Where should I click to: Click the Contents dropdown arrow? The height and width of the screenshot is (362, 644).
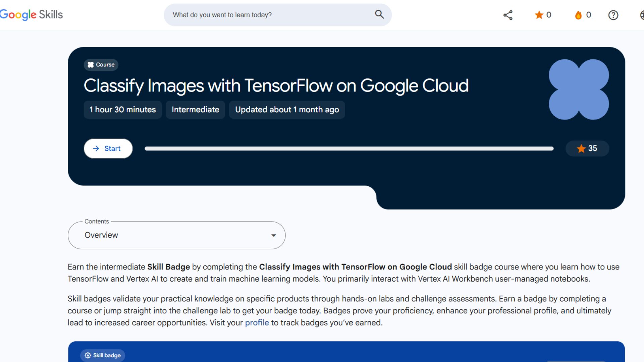273,235
